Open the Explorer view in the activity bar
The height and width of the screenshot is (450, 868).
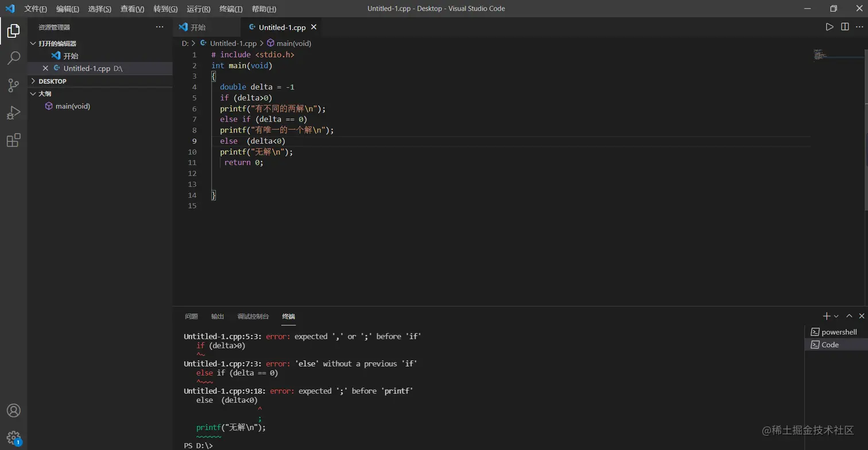(x=14, y=30)
